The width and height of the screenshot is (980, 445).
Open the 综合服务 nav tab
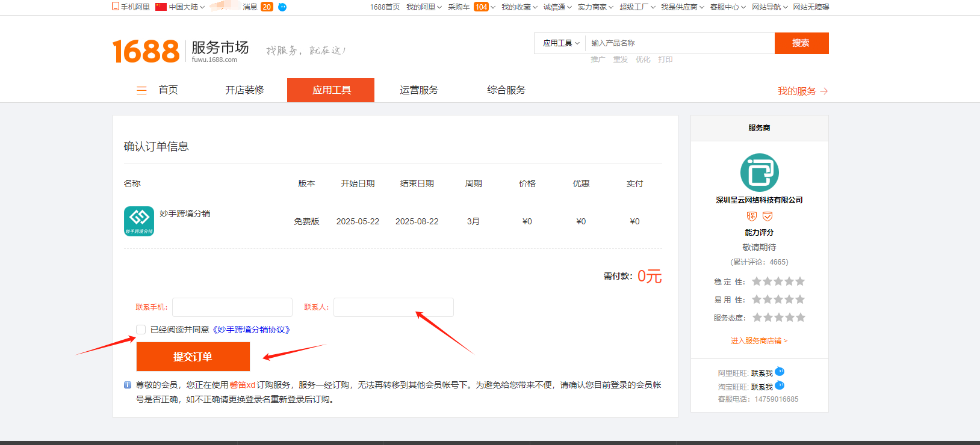(x=506, y=90)
